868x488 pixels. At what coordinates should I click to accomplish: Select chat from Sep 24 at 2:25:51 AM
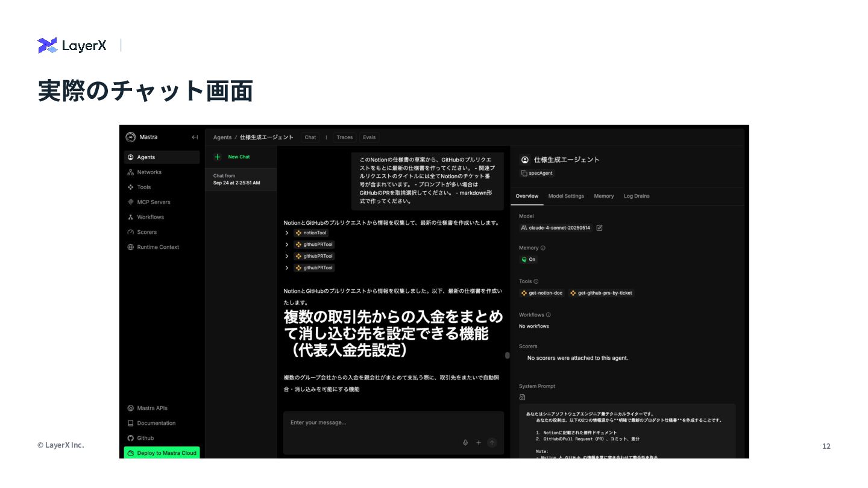pyautogui.click(x=241, y=179)
